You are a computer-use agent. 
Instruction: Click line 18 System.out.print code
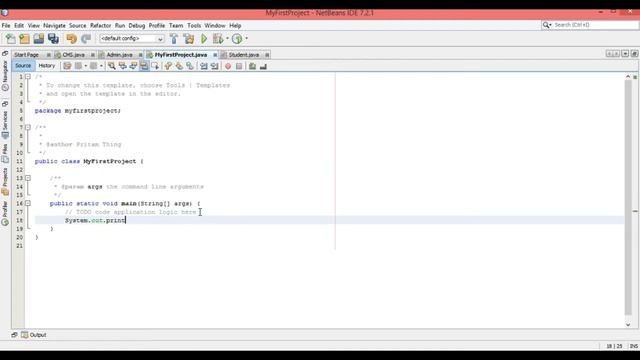[95, 220]
